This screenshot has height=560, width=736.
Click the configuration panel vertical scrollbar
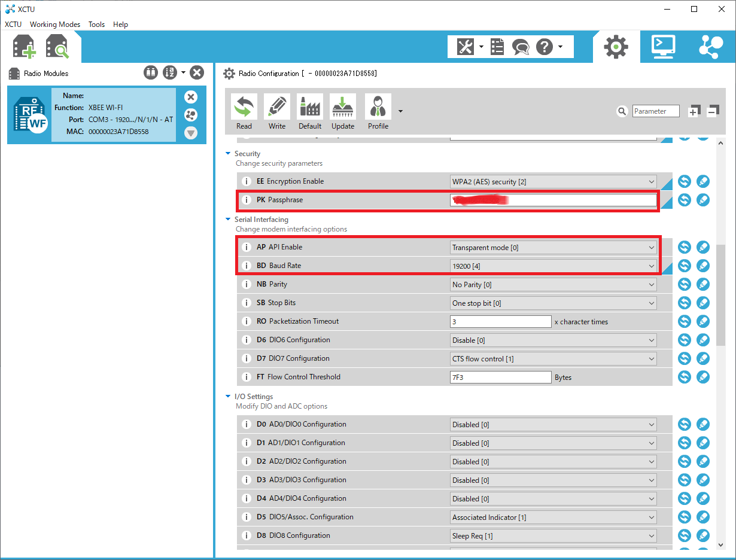point(720,295)
